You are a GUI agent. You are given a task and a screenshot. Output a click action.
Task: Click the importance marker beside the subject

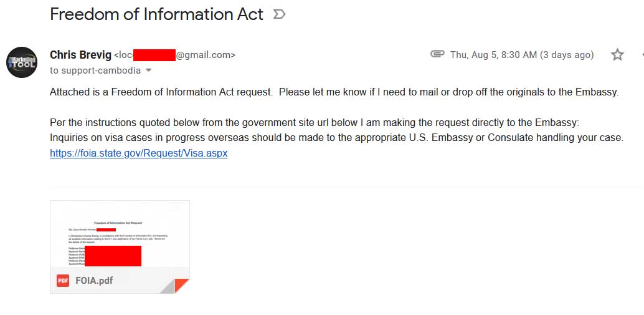point(279,15)
